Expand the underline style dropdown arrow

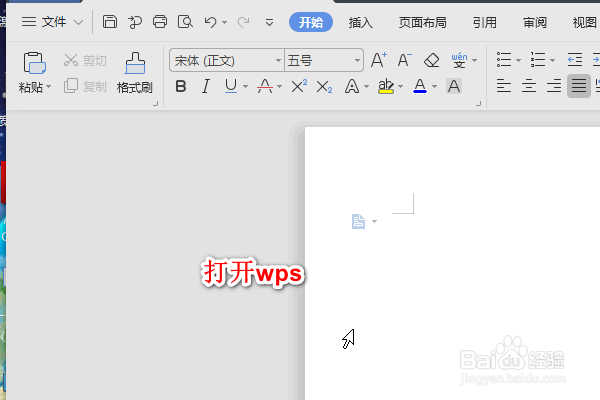[245, 87]
